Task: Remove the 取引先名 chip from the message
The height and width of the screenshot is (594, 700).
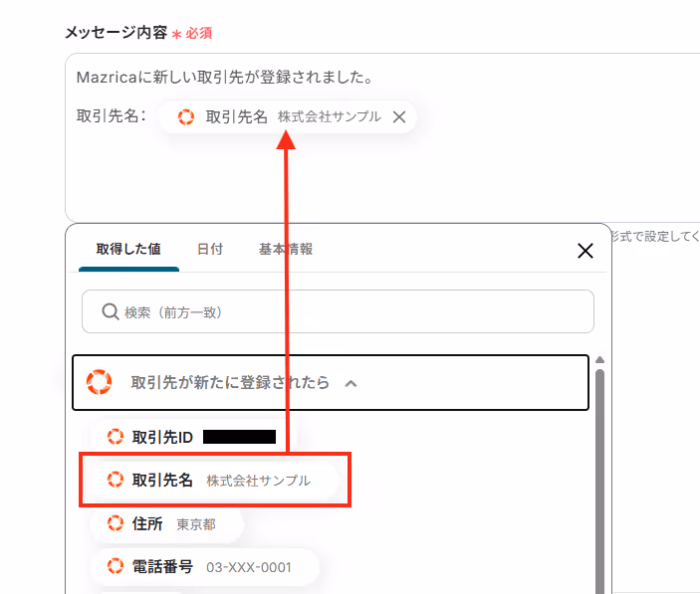Action: tap(399, 116)
